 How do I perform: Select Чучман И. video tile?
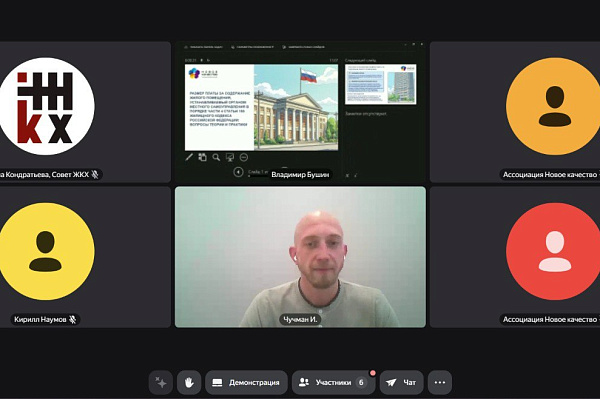coord(300,257)
